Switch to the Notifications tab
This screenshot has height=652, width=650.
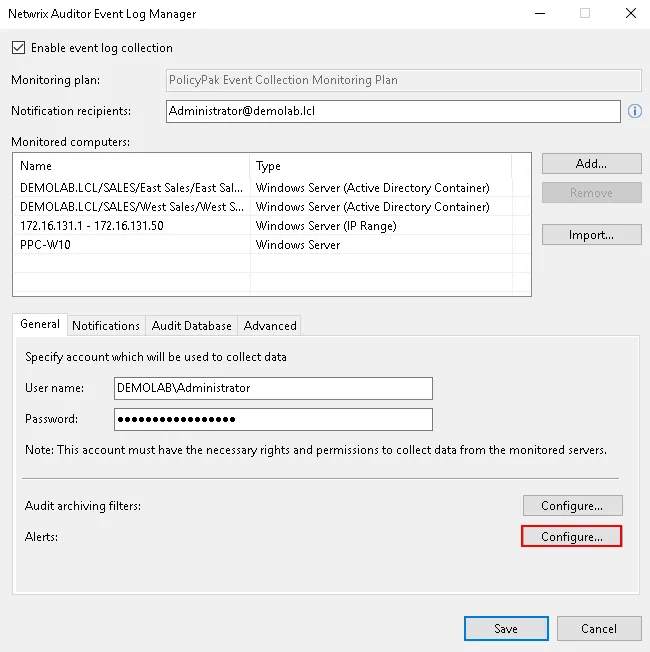106,325
